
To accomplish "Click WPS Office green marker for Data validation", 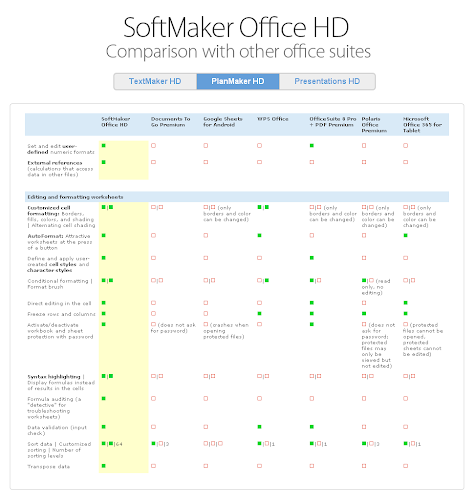I will tap(259, 427).
